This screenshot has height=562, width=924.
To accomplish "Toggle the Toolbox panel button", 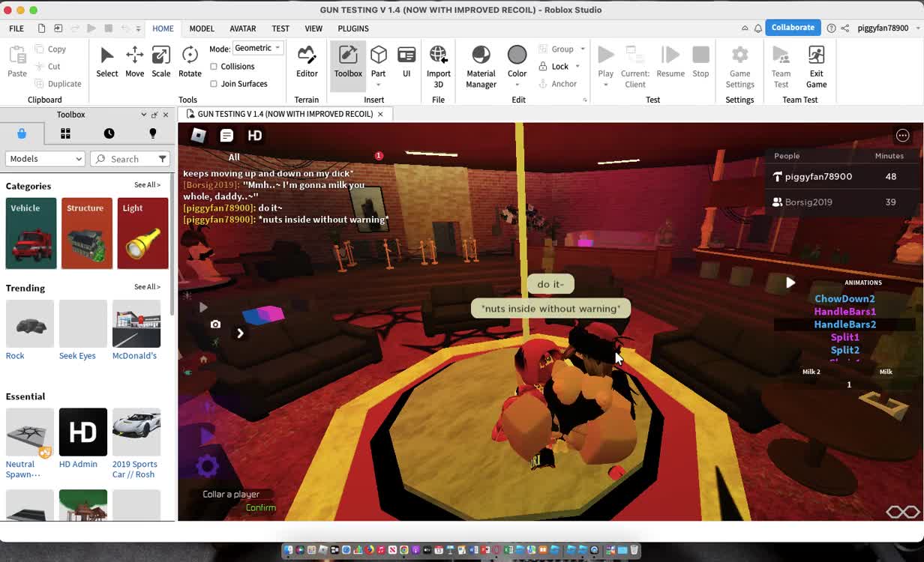I will click(x=348, y=61).
